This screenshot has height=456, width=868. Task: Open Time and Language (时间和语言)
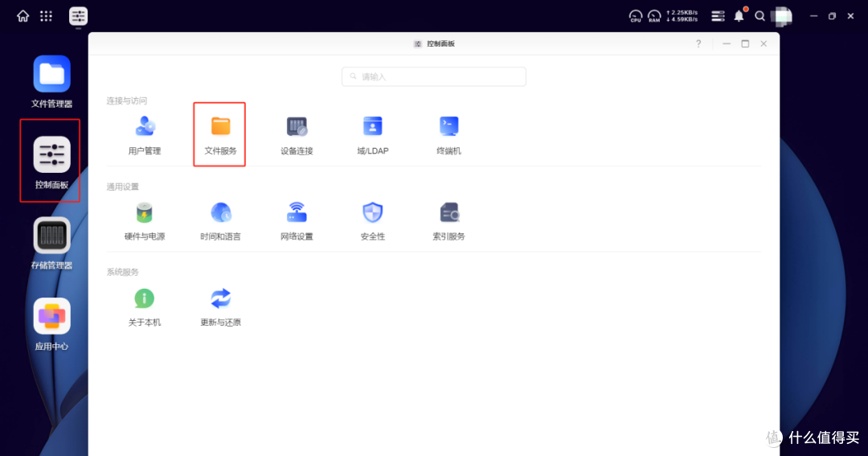point(220,220)
